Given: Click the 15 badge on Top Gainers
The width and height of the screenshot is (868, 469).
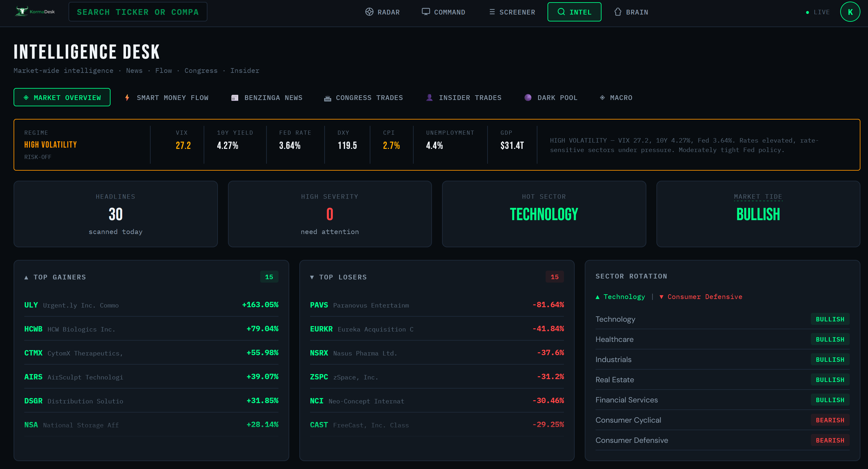Looking at the screenshot, I should point(269,277).
